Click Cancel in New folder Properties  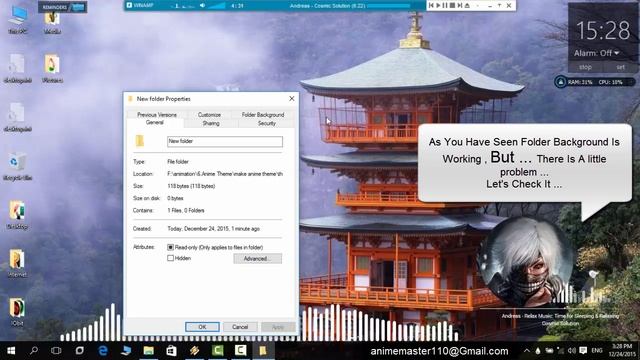tap(240, 327)
